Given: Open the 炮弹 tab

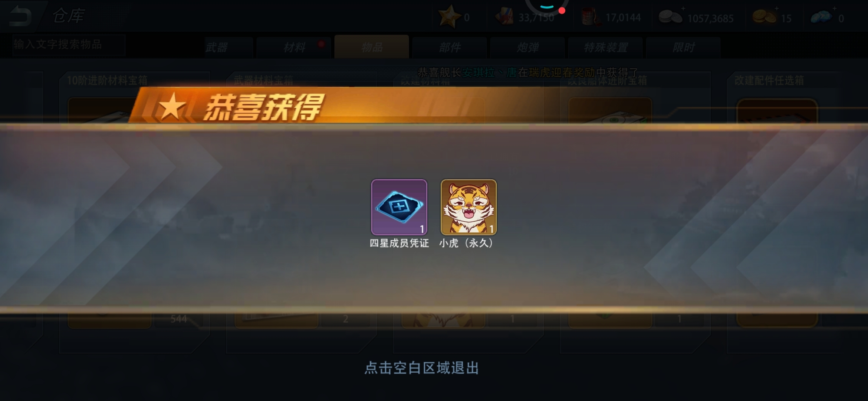Looking at the screenshot, I should pos(527,48).
